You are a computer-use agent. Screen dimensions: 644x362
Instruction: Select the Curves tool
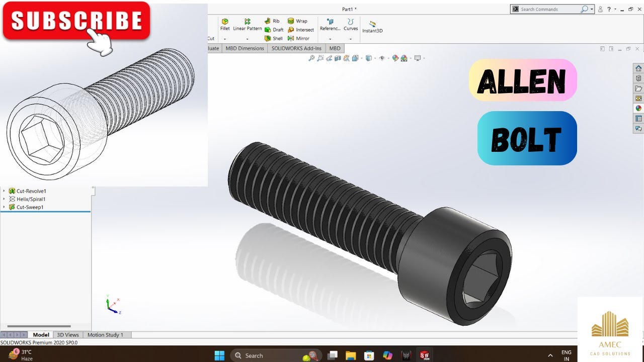(x=351, y=24)
